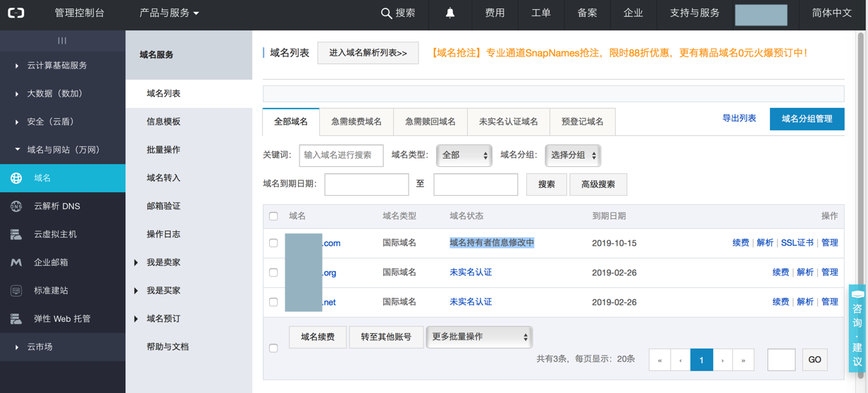Tick the checkbox for the .com domain
Image resolution: width=868 pixels, height=393 pixels.
point(273,243)
